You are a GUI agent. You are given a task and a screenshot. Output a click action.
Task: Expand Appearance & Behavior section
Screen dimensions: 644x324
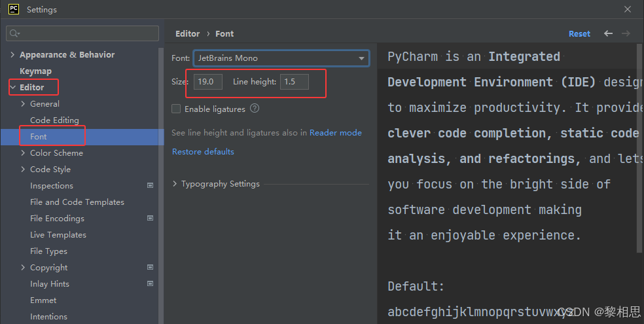12,54
